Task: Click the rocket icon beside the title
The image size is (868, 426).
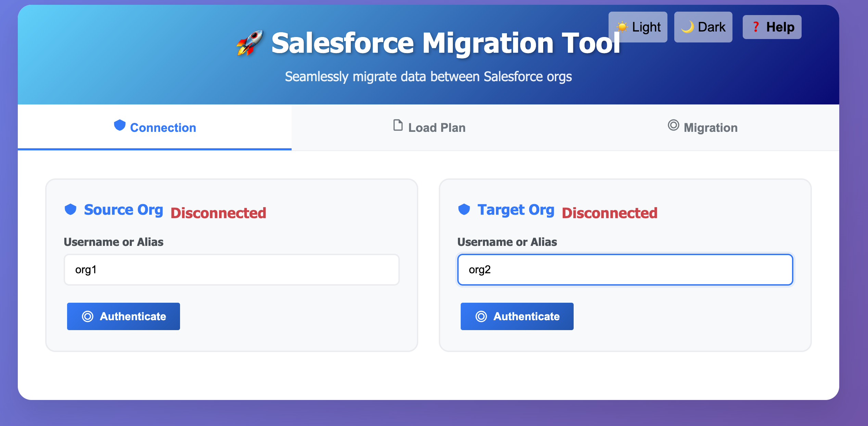Action: point(250,43)
